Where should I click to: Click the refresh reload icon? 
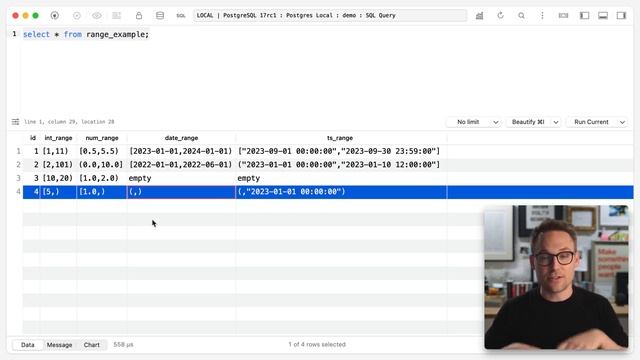pyautogui.click(x=500, y=16)
